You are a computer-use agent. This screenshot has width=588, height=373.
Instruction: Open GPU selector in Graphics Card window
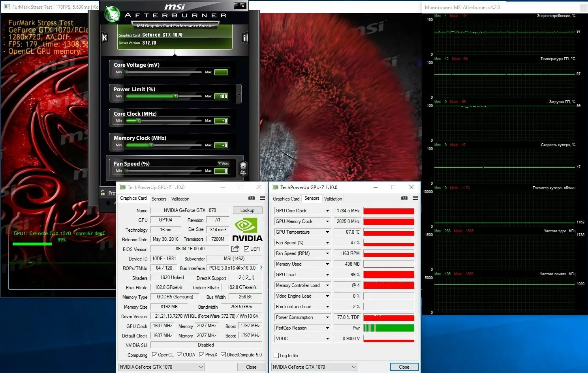pyautogui.click(x=161, y=367)
